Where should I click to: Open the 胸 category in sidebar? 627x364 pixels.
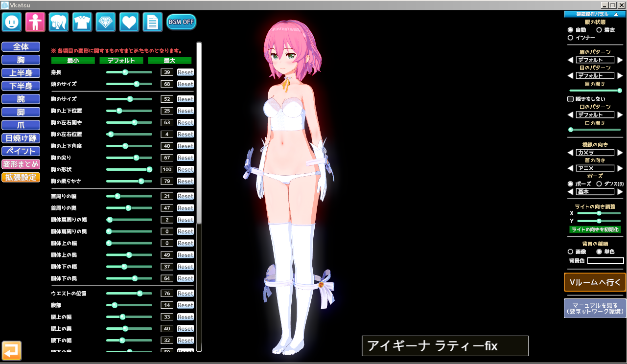point(21,60)
